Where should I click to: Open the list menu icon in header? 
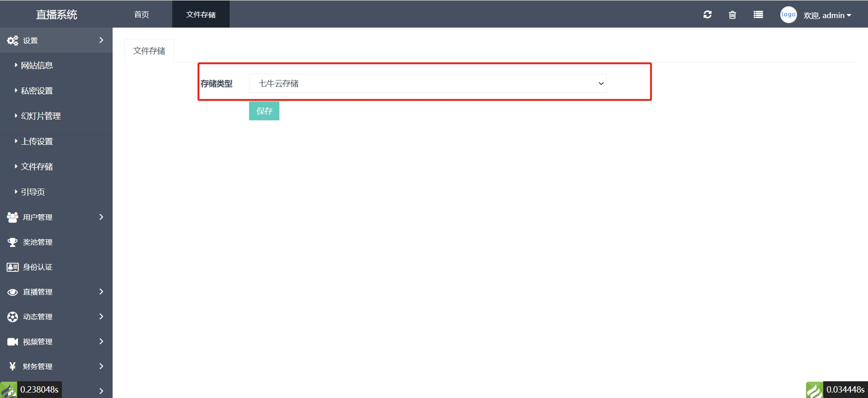click(758, 14)
